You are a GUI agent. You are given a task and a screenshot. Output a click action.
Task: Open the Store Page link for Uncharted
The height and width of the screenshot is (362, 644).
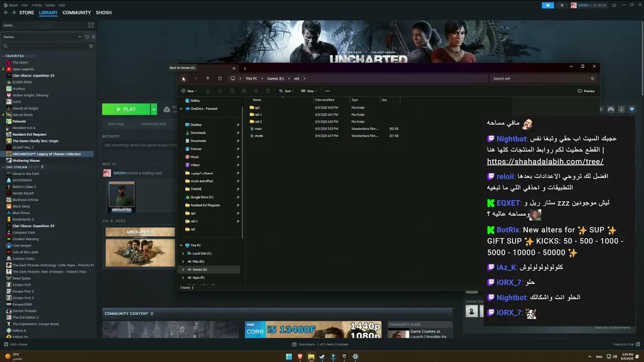pyautogui.click(x=116, y=124)
